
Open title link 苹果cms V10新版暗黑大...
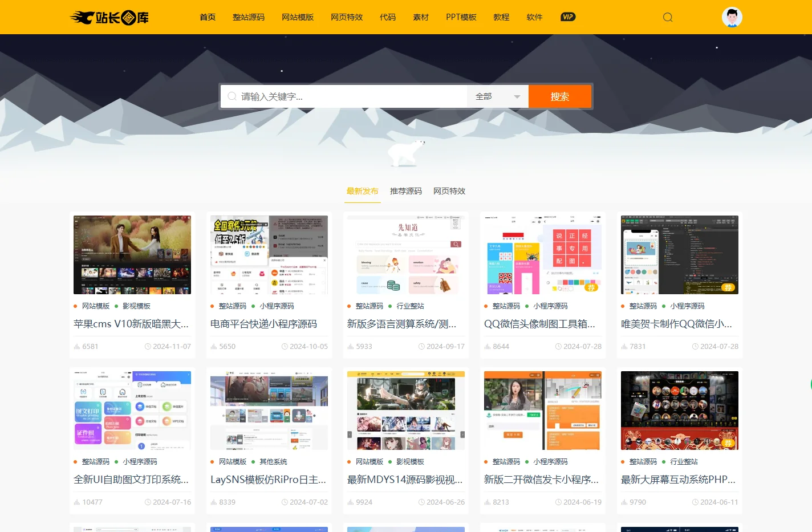point(131,324)
